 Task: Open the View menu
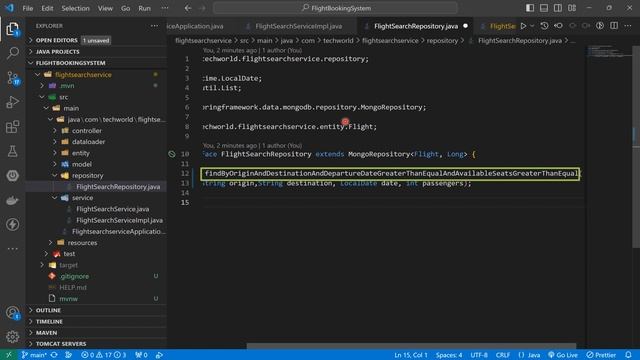click(x=105, y=8)
